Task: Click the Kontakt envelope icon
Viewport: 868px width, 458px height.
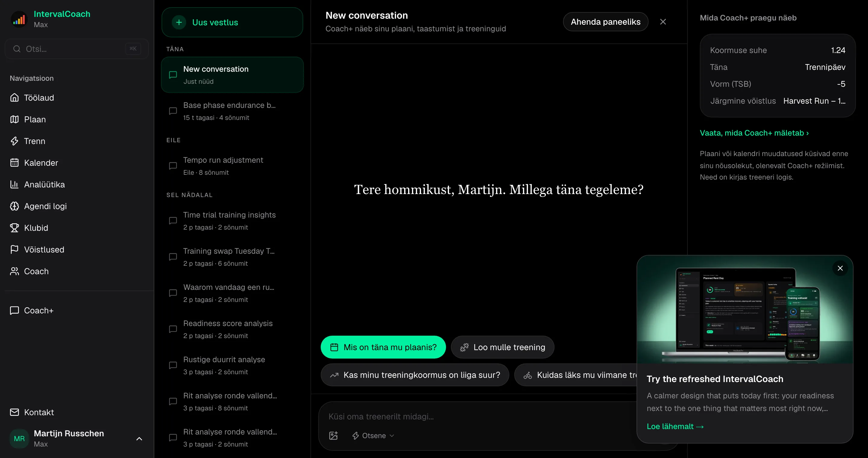Action: [x=14, y=412]
